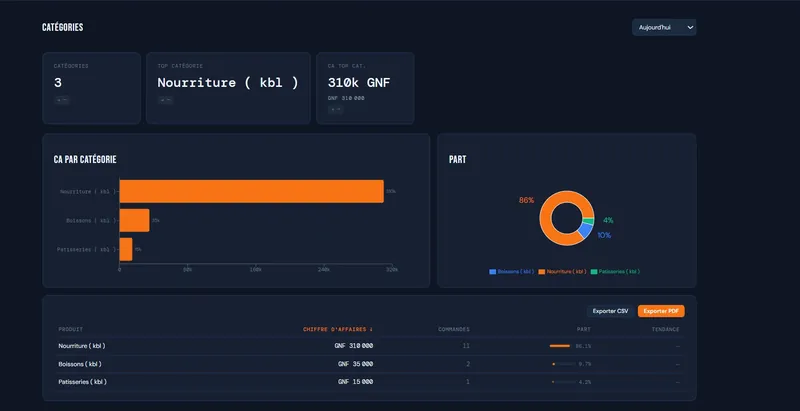The image size is (800, 411).
Task: Click the Nourriture row part progress bar
Action: [x=560, y=346]
